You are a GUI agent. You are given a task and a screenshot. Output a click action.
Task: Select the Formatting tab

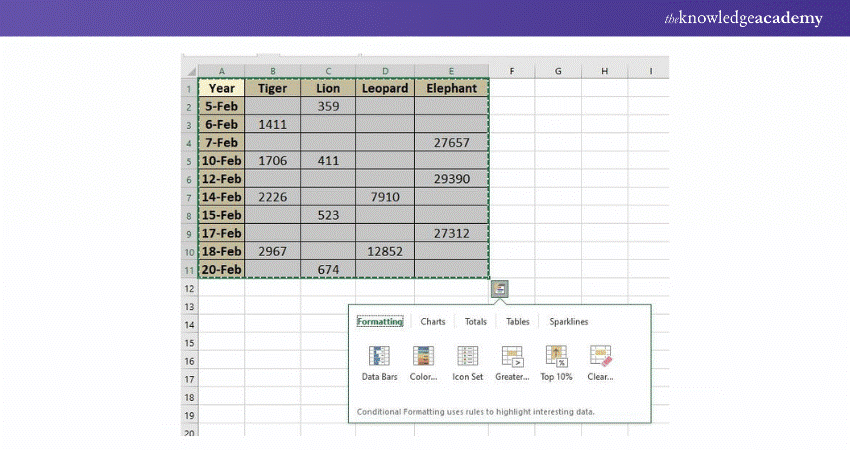pos(380,322)
